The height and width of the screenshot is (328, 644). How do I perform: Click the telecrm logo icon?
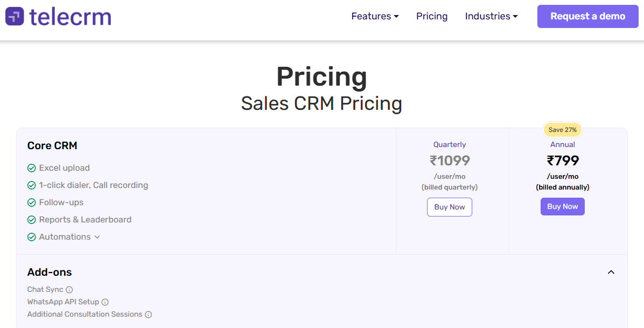[x=15, y=16]
